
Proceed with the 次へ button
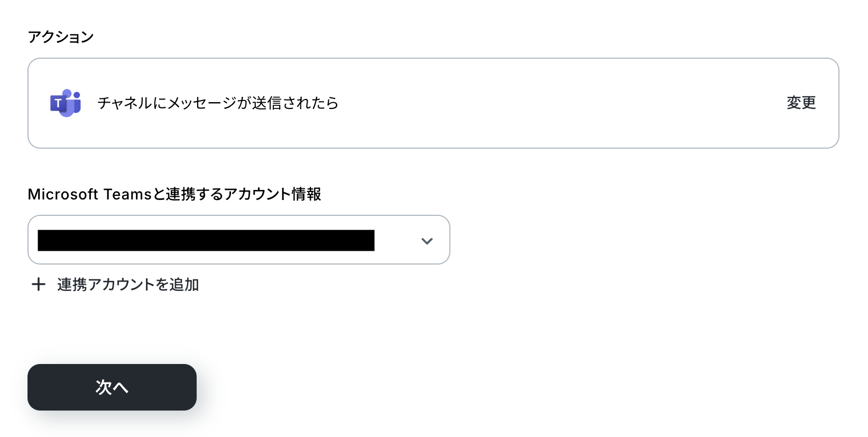point(112,387)
